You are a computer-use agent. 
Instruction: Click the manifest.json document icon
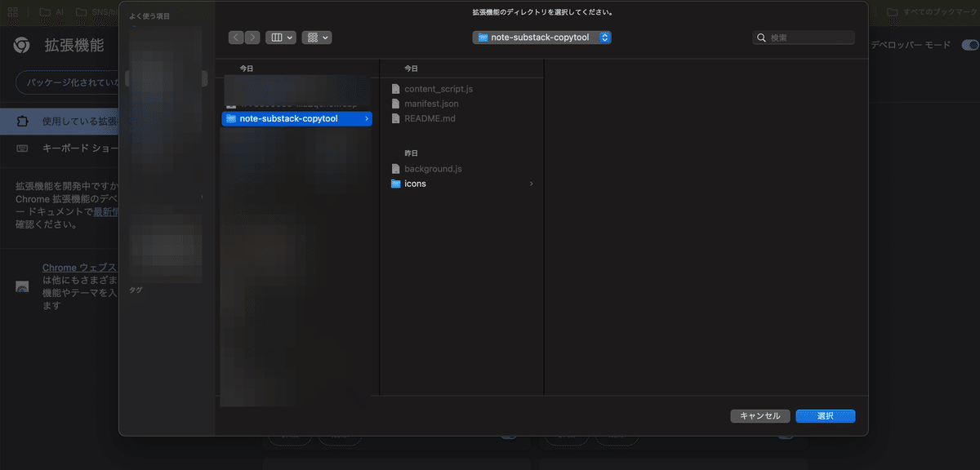[x=396, y=104]
